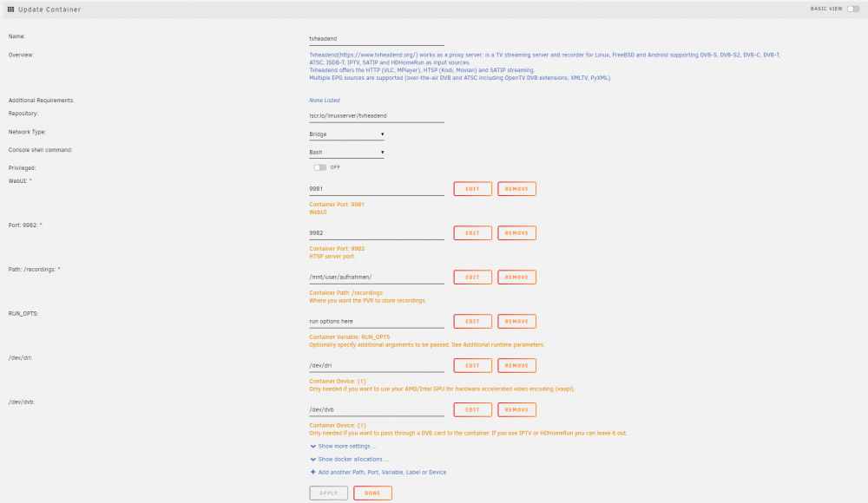The height and width of the screenshot is (503, 868).
Task: Edit the /dev/dri device
Action: (473, 366)
